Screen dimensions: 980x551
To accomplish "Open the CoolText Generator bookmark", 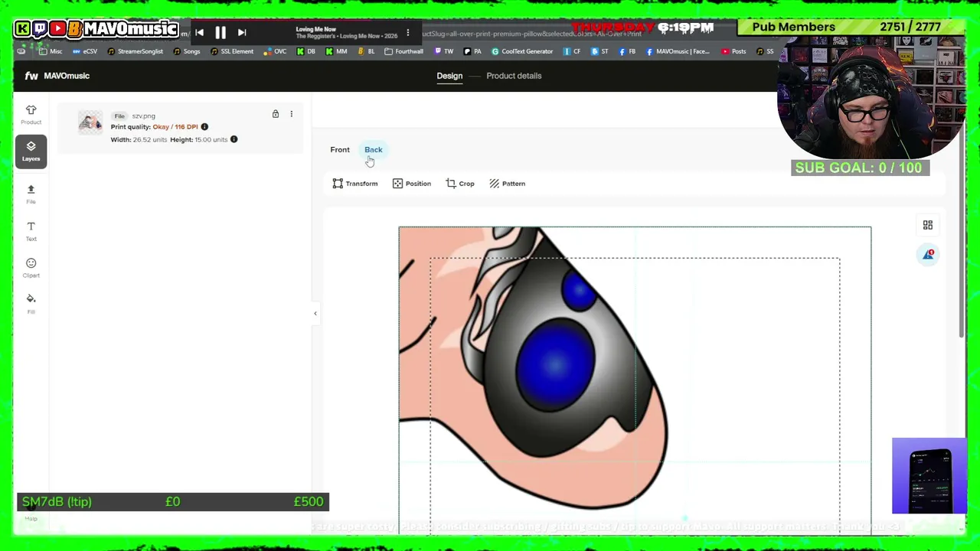I will tap(522, 51).
